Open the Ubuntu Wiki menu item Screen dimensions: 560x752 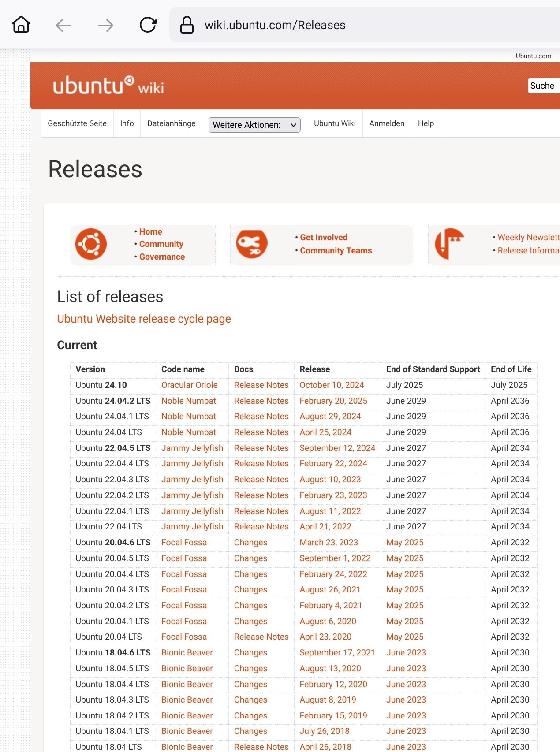tap(335, 123)
